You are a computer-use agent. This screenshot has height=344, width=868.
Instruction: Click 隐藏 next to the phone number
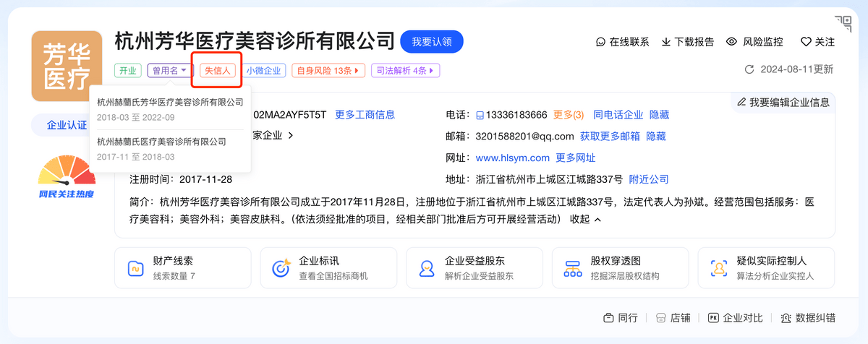[x=659, y=115]
